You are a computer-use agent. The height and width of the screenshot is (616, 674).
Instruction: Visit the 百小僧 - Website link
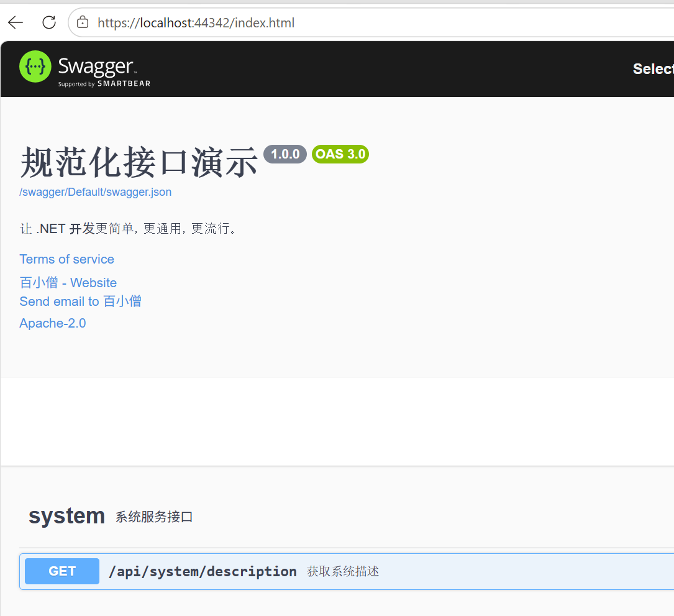pos(68,283)
